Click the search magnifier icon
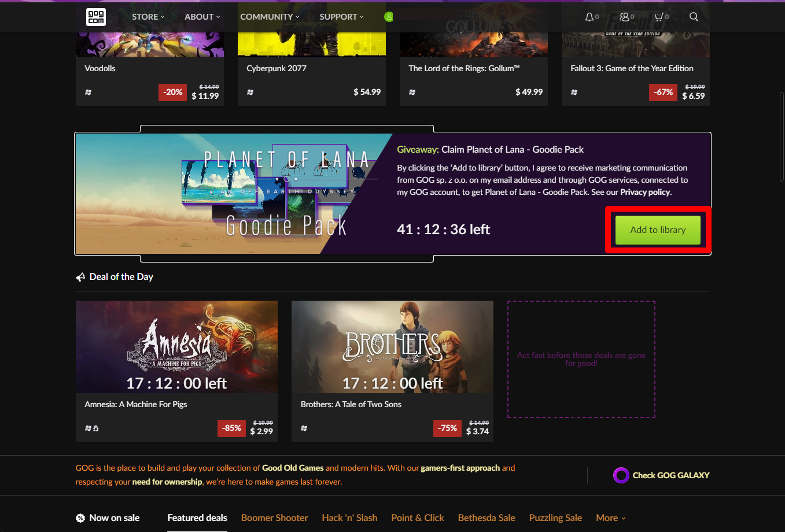The height and width of the screenshot is (532, 785). [694, 17]
